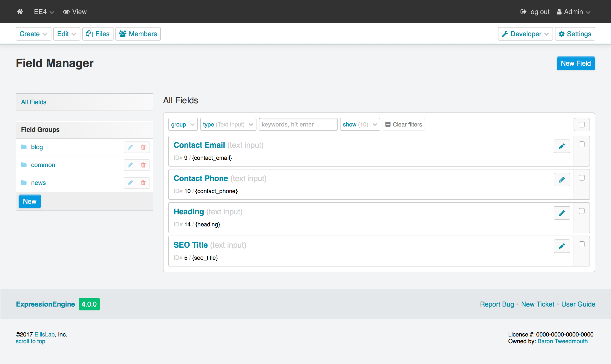Click the New Field button
This screenshot has height=364, width=611.
tap(576, 63)
